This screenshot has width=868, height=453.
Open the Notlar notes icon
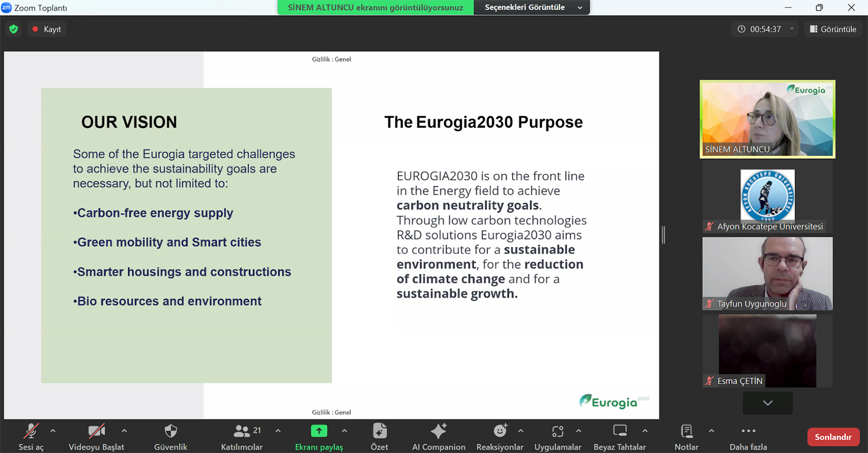[687, 431]
